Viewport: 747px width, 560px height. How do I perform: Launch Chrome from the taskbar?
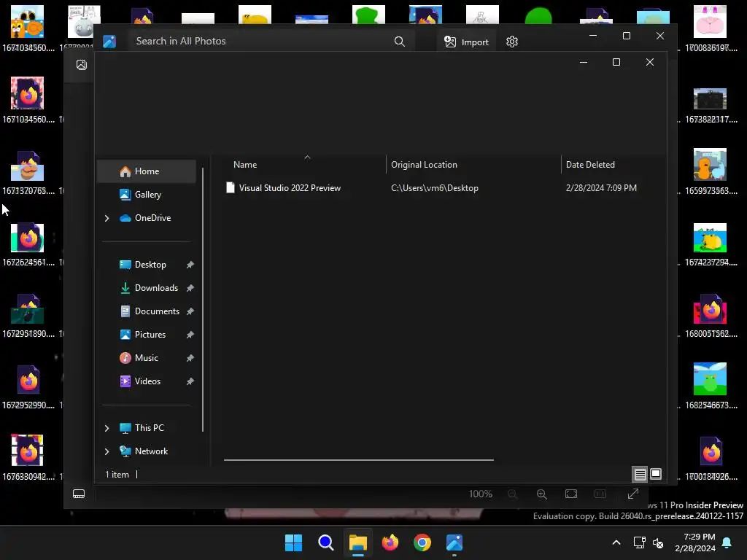[x=422, y=542]
